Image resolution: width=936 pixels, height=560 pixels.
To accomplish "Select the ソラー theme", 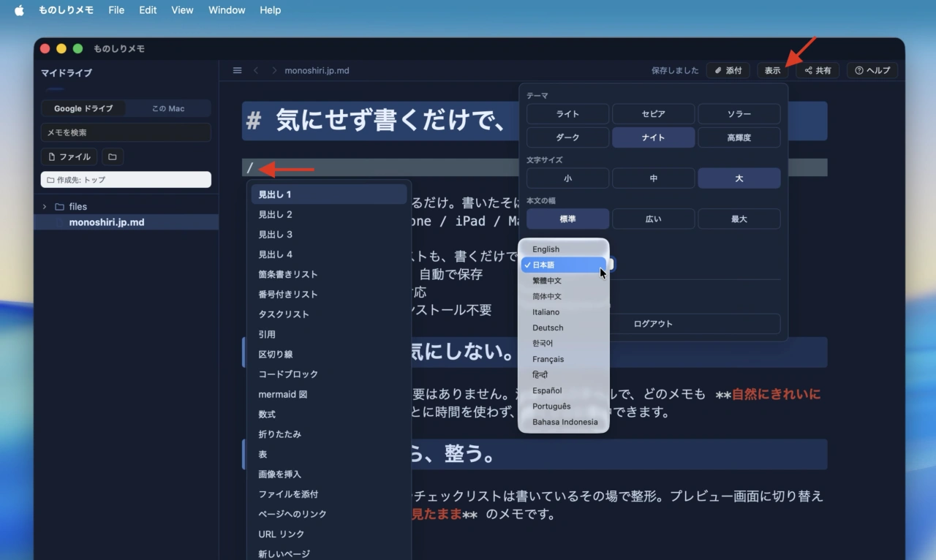I will 739,114.
